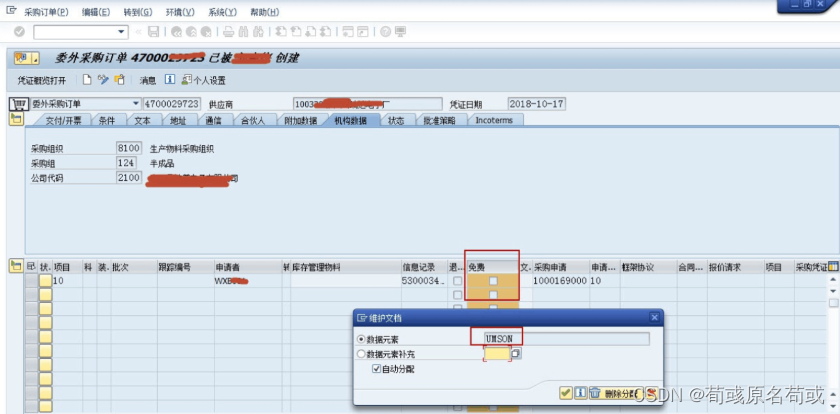Screen dimensions: 840x414
Task: Click the 凭证概览打开 button
Action: (42, 80)
